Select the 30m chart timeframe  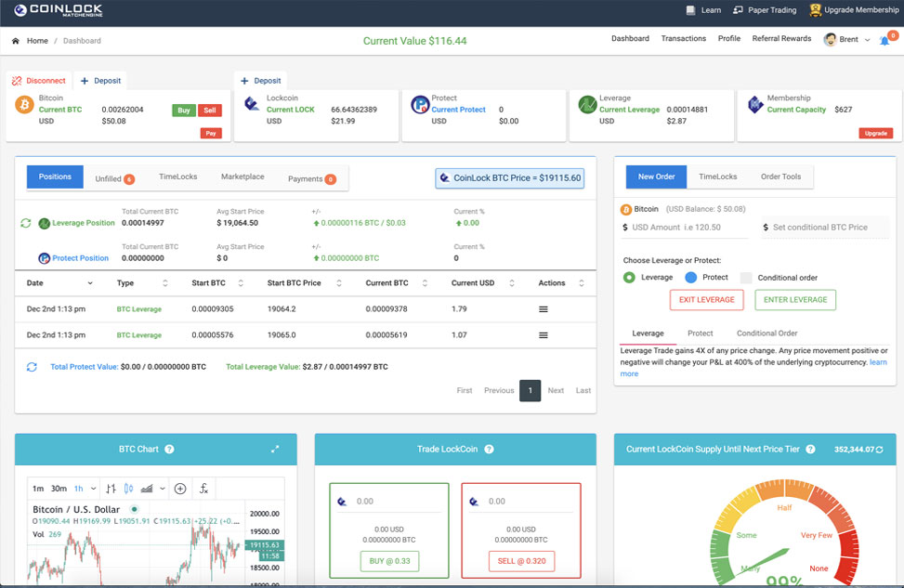(x=59, y=489)
